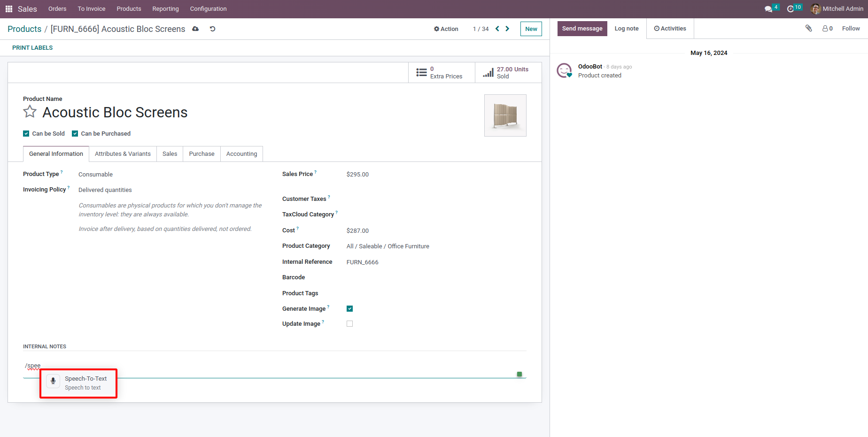This screenshot has height=437, width=868.
Task: Show help tooltip for Product Type
Action: click(62, 172)
